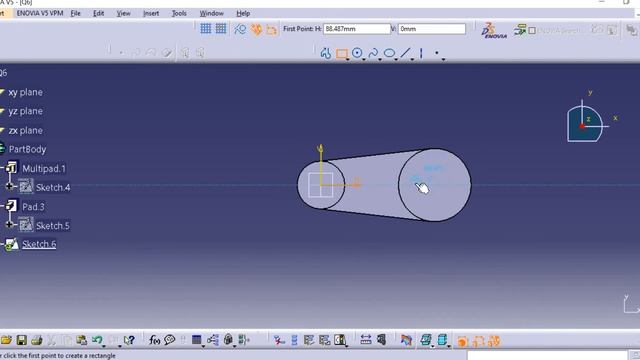Image resolution: width=640 pixels, height=360 pixels.
Task: Open the Point tool sub-menu arrow
Action: (x=443, y=60)
